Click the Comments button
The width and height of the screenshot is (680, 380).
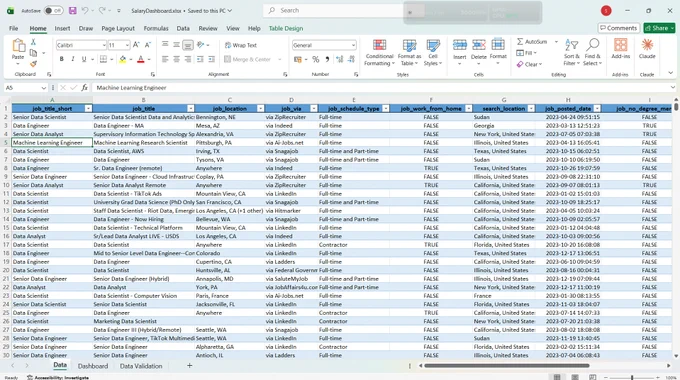[x=618, y=28]
